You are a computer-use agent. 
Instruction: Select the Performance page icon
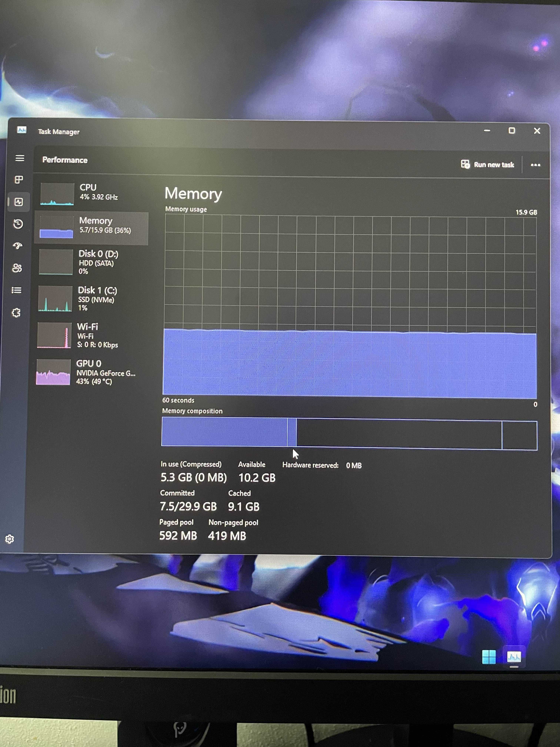19,202
